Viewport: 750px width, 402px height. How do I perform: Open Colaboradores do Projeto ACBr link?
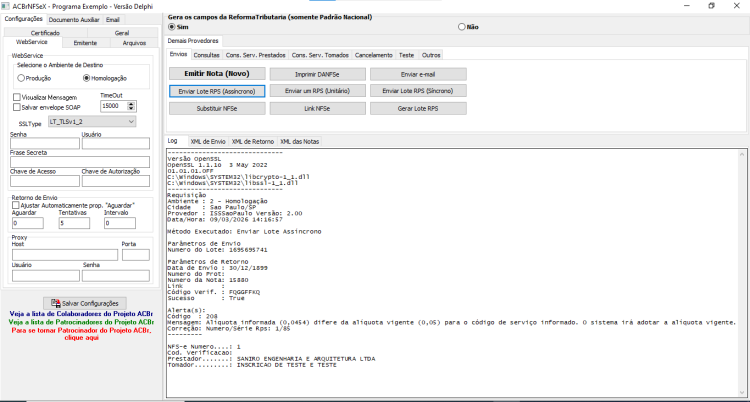click(81, 314)
